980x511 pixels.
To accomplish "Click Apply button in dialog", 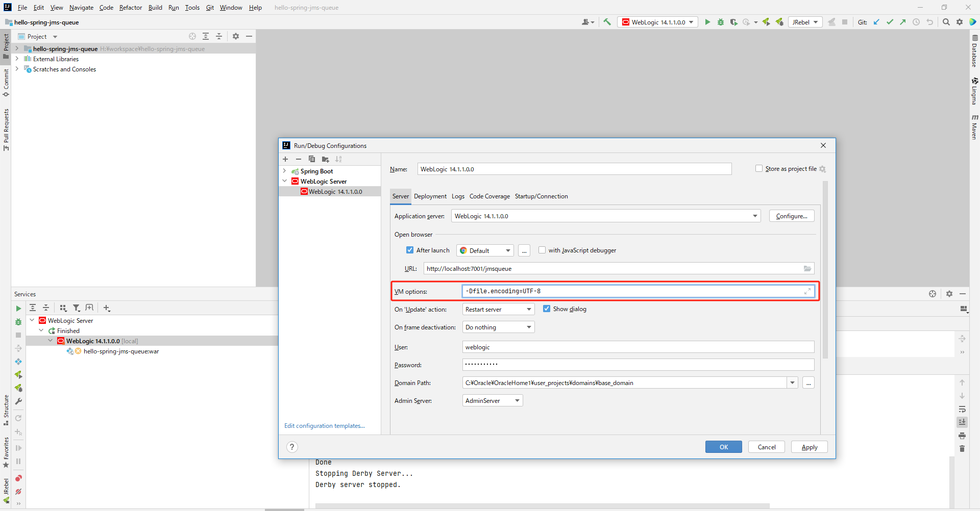I will [x=810, y=447].
